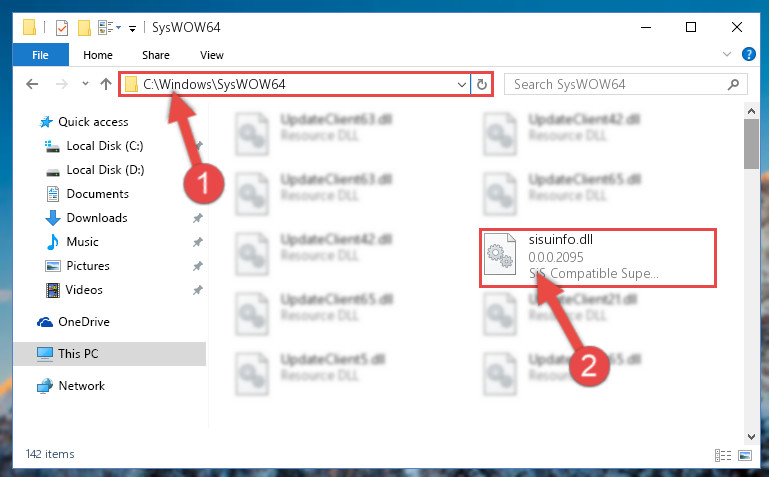This screenshot has width=769, height=477.
Task: Refresh the SysWOW64 folder view
Action: [482, 84]
